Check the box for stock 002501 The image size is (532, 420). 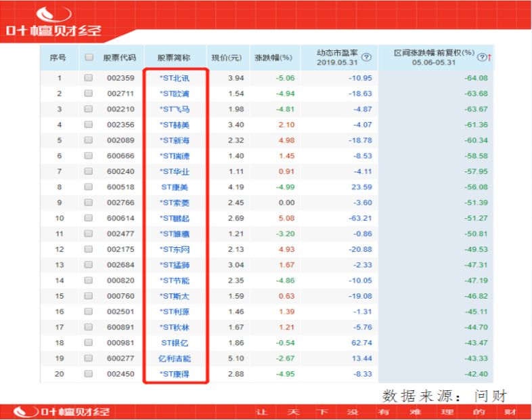pyautogui.click(x=89, y=312)
